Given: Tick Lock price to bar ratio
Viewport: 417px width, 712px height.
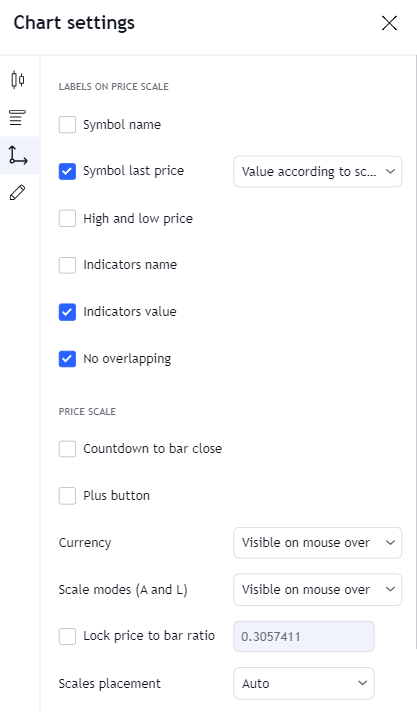Looking at the screenshot, I should coord(67,636).
